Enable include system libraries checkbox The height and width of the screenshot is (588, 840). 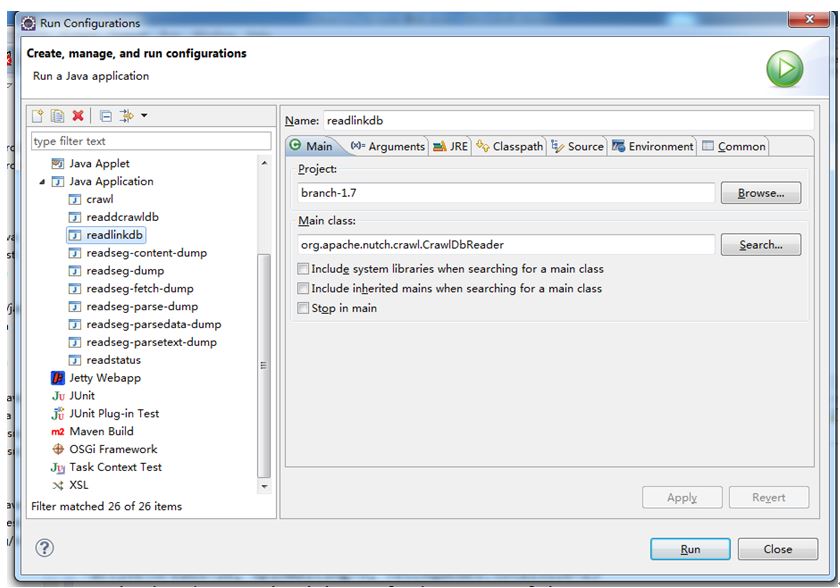click(304, 269)
